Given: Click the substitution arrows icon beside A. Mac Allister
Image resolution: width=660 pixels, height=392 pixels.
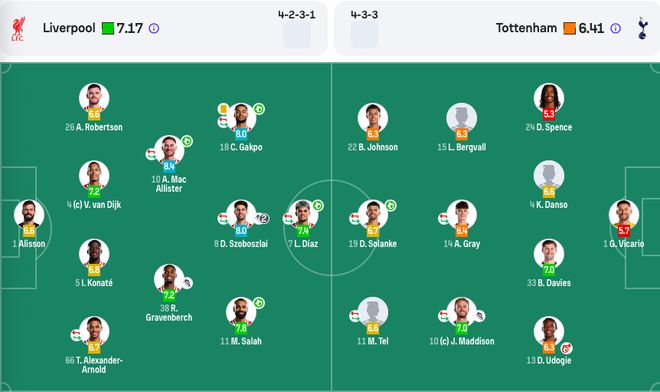Looking at the screenshot, I should [151, 154].
